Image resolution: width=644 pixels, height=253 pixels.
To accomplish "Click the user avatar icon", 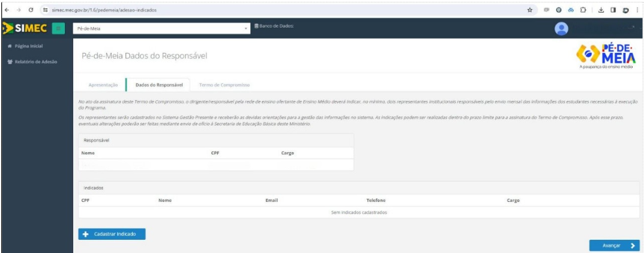I will [x=561, y=28].
